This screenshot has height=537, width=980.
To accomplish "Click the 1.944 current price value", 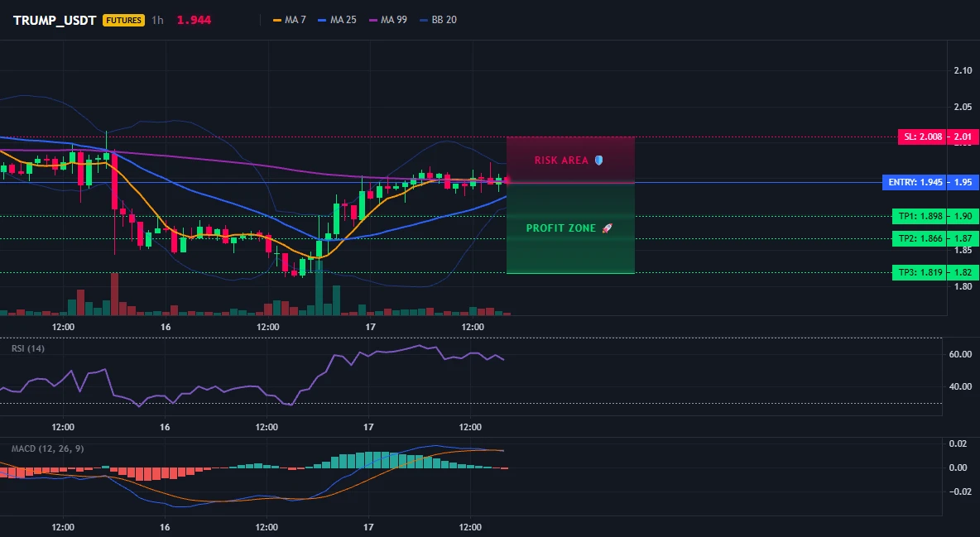I will pyautogui.click(x=194, y=20).
